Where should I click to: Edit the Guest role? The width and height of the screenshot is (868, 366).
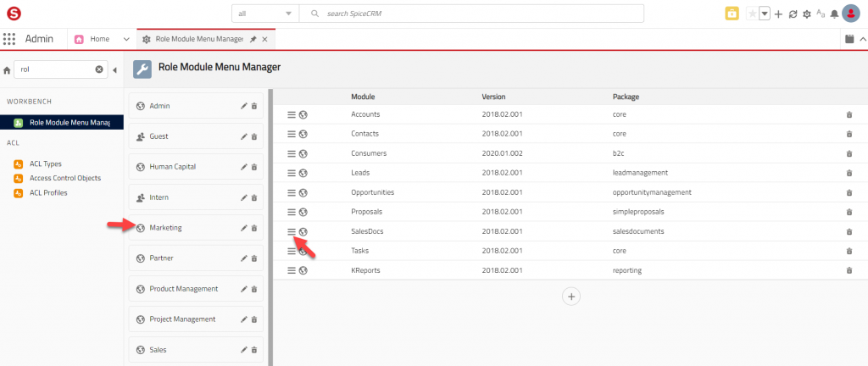[x=243, y=136]
